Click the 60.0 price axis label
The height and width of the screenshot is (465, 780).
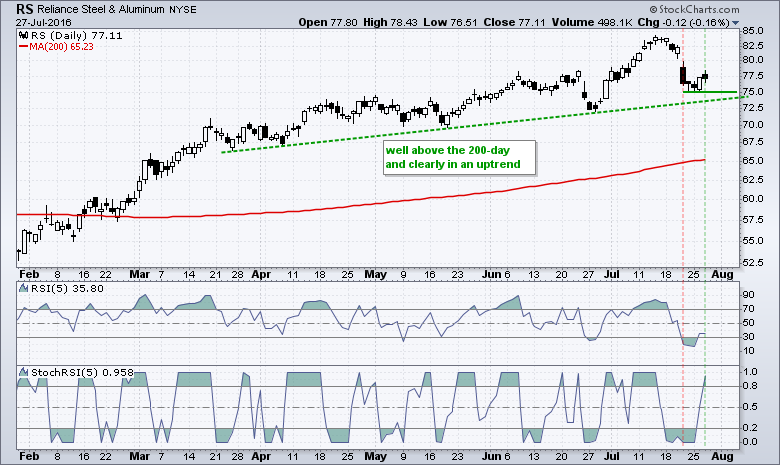(753, 199)
